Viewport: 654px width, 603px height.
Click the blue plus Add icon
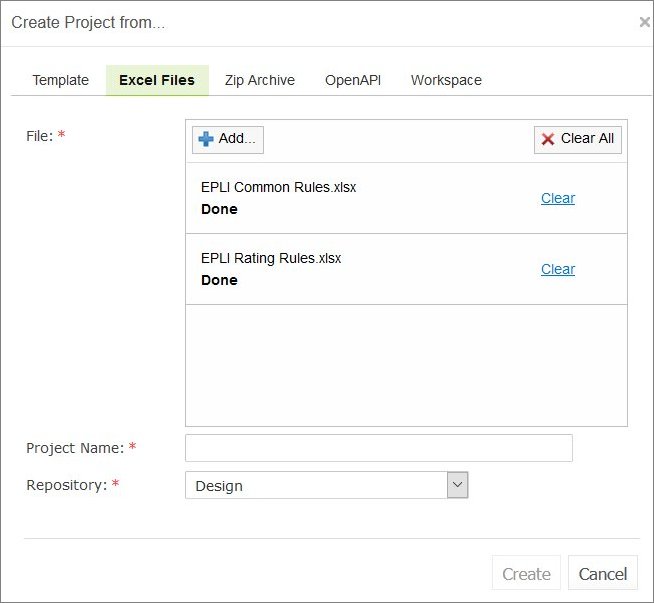tap(206, 140)
